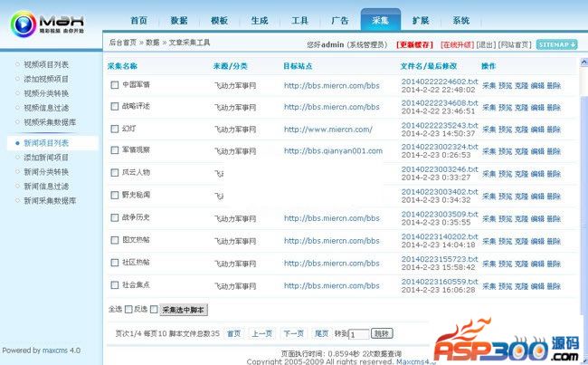Open 视频采集数据库 in the sidebar
The height and width of the screenshot is (365, 588).
coord(50,122)
